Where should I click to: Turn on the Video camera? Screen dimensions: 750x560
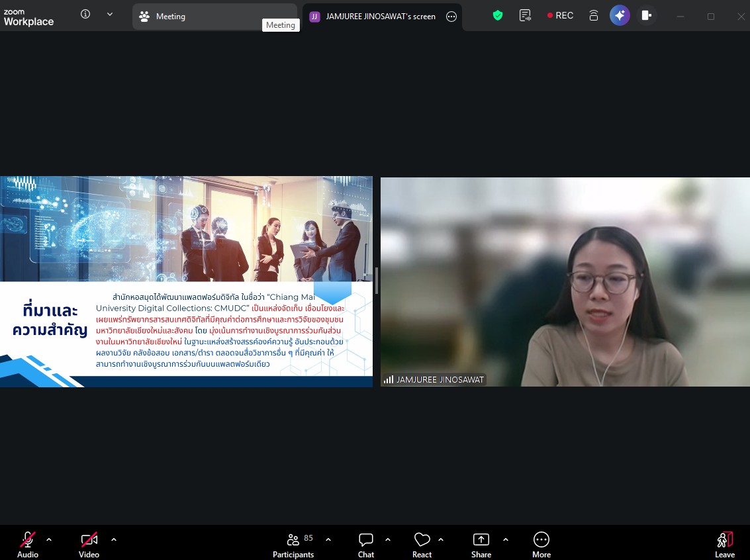point(89,545)
